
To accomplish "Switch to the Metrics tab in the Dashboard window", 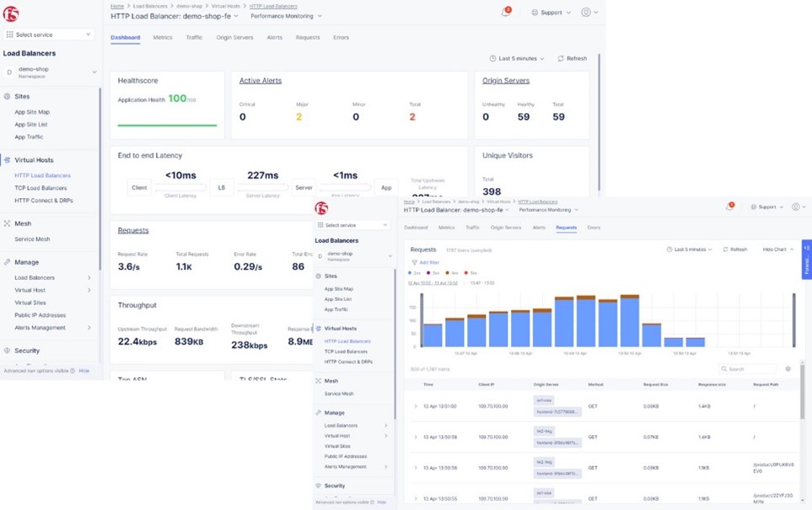I will tap(163, 37).
